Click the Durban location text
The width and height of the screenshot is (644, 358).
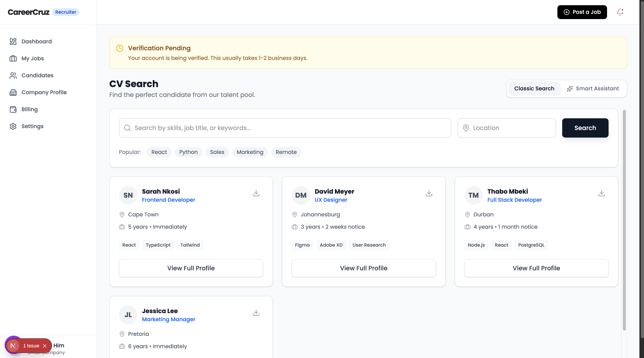click(483, 215)
